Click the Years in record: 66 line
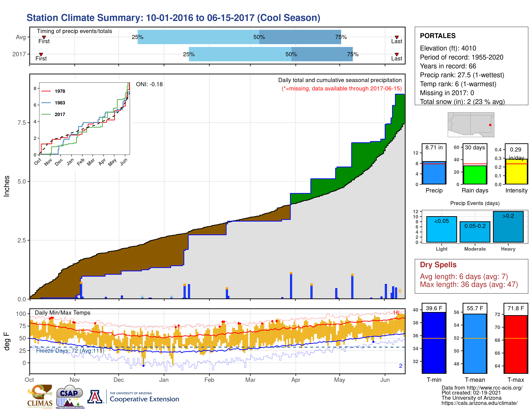This screenshot has width=532, height=411. (448, 66)
